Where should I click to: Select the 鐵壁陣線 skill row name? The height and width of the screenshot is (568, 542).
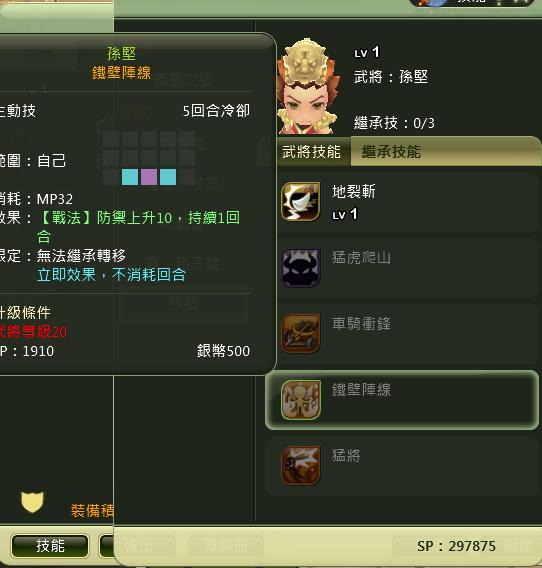coord(362,390)
